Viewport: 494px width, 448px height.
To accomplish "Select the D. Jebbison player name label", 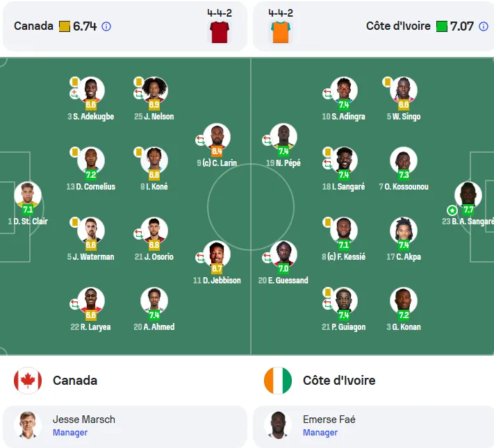I will (x=217, y=281).
